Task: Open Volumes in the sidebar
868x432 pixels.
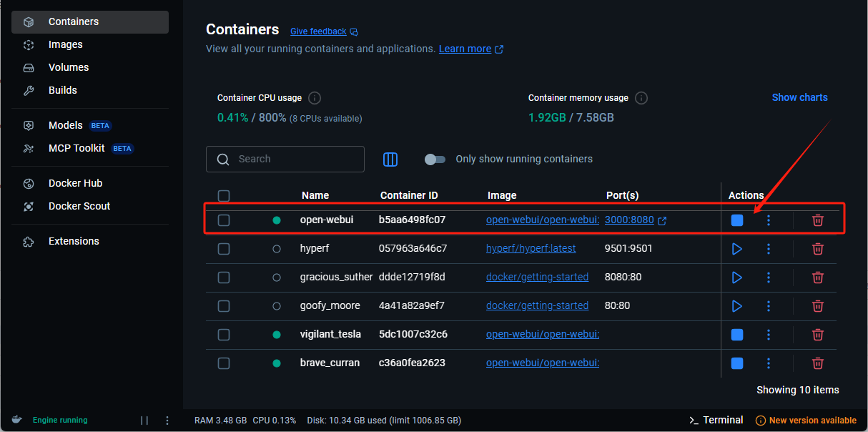Action: [90, 68]
